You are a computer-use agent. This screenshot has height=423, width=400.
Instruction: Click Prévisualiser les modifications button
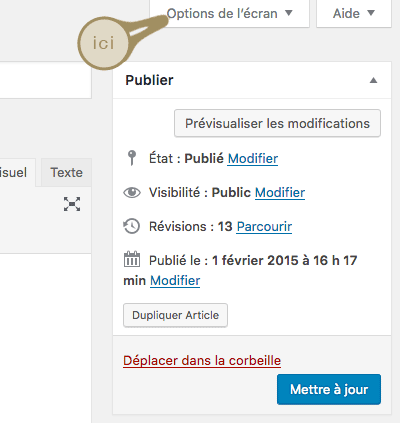point(277,123)
